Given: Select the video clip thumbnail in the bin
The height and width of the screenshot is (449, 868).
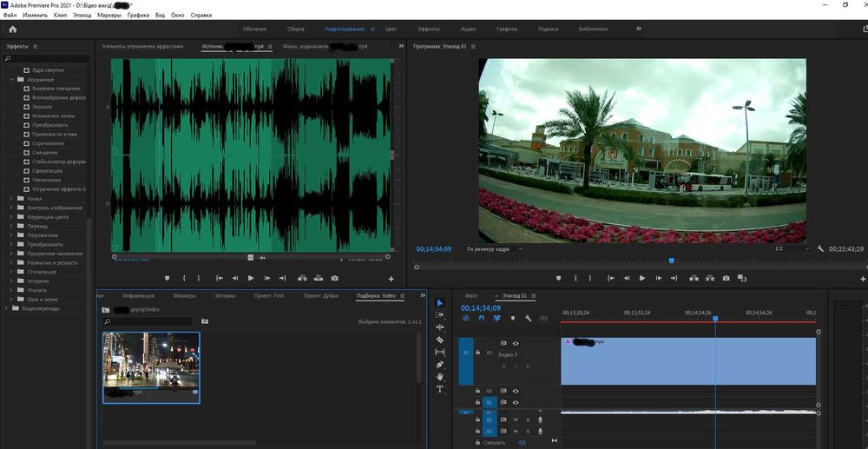Looking at the screenshot, I should point(151,359).
